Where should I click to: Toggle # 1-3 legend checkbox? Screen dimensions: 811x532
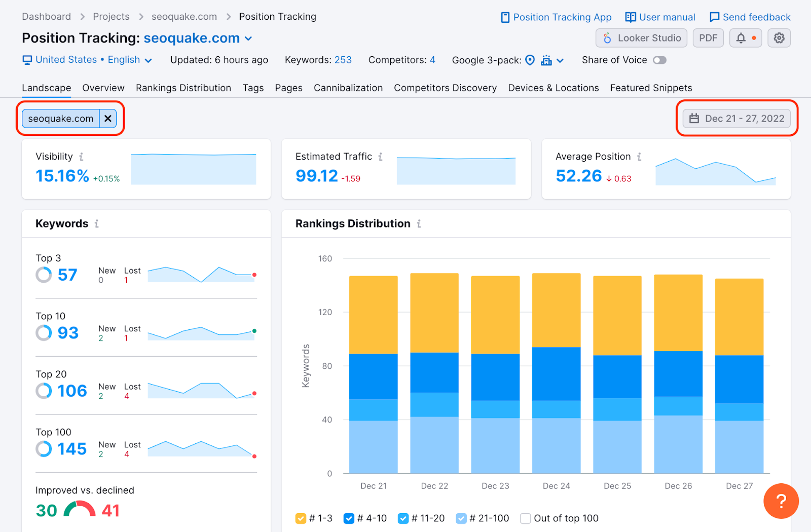pyautogui.click(x=301, y=518)
